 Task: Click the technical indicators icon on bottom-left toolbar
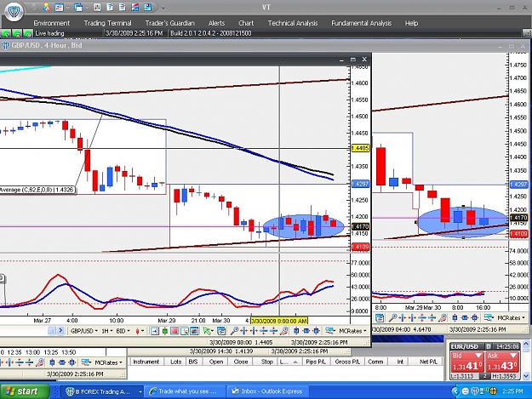coord(86,362)
